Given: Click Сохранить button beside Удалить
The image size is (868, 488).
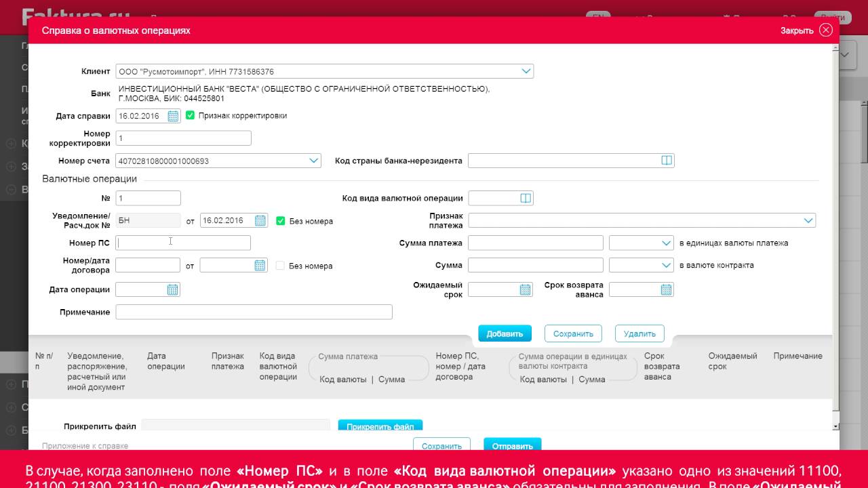Looking at the screenshot, I should (573, 333).
